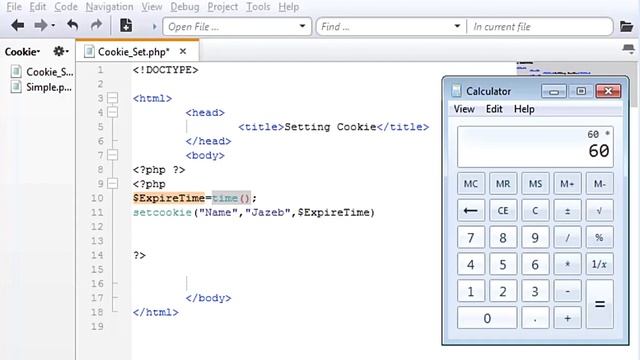The image size is (640, 360).
Task: Click the decimal point button
Action: 535,318
